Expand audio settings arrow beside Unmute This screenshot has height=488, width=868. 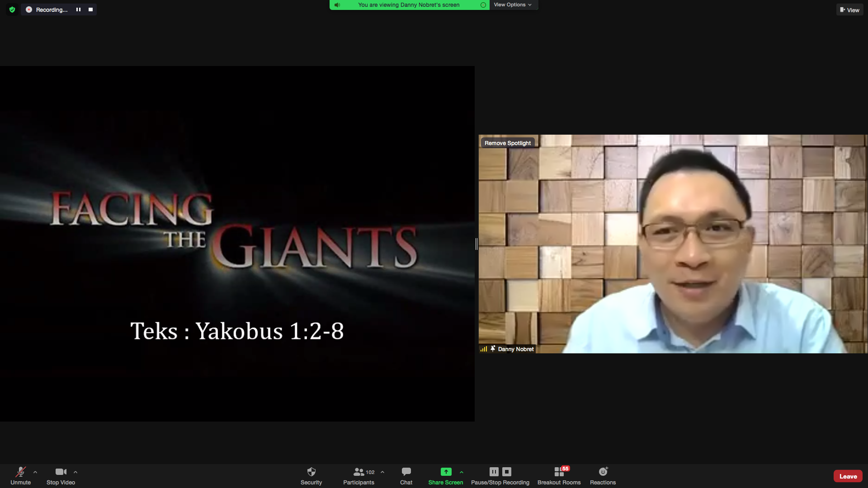tap(35, 472)
